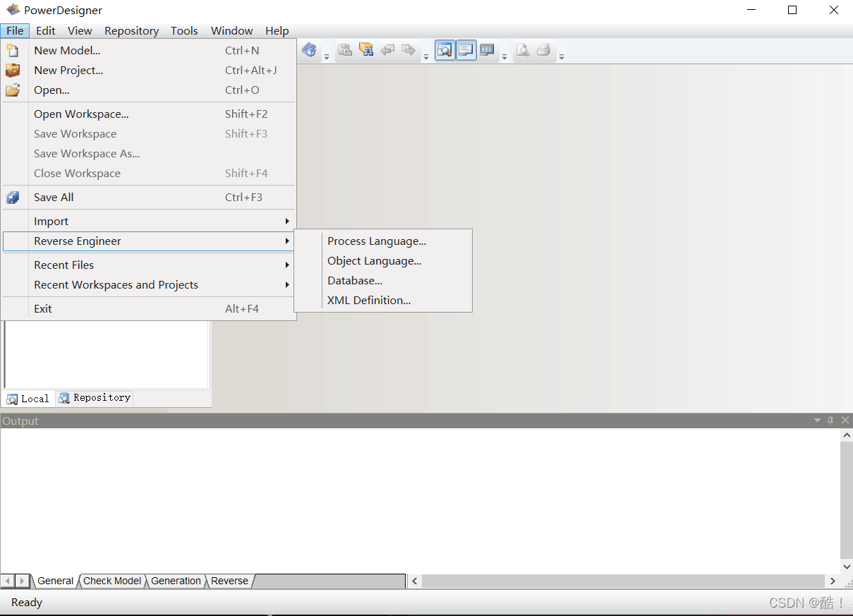Toggle the Browser panel toolbar button
The height and width of the screenshot is (616, 853).
coord(445,50)
